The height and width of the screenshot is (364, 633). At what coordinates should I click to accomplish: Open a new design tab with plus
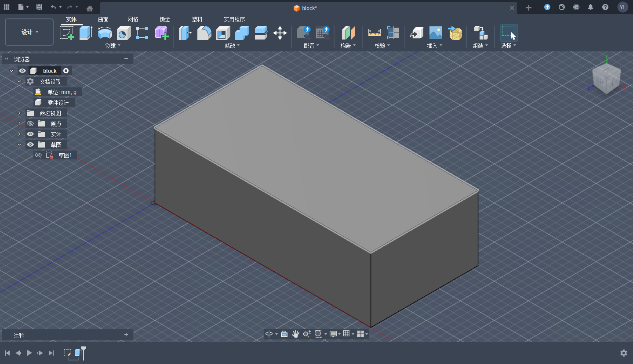pos(529,7)
